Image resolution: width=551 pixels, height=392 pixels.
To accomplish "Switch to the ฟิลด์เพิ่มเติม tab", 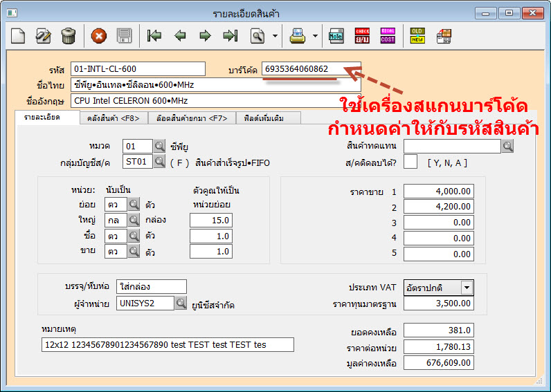I will (268, 118).
